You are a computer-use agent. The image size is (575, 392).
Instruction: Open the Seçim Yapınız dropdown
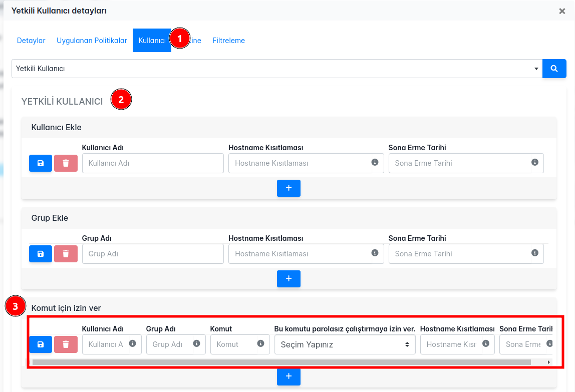tap(345, 344)
